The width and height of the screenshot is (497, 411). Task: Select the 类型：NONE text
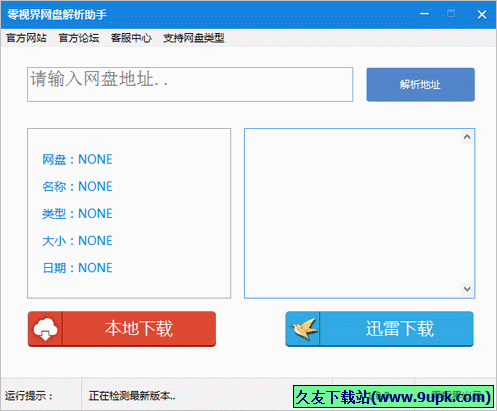[77, 214]
